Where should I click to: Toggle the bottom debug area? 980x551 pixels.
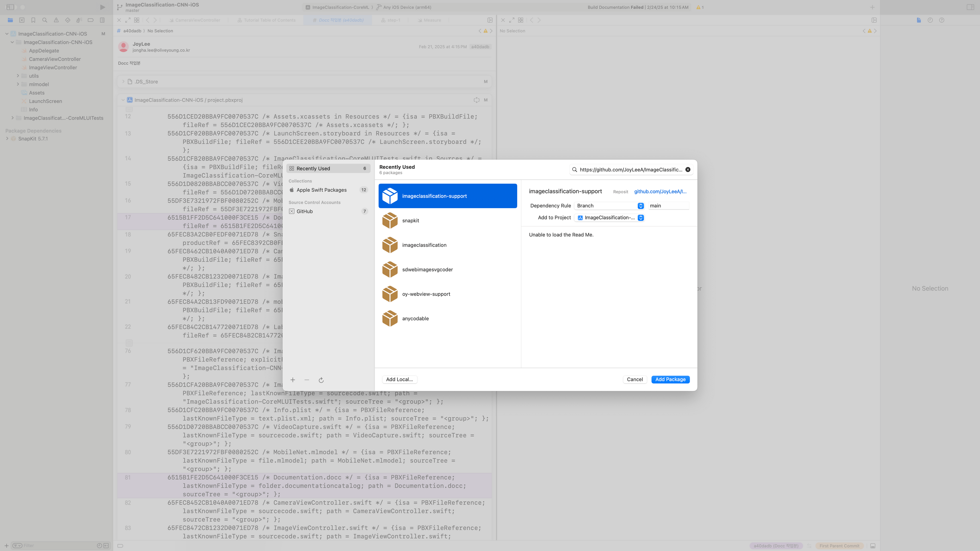pyautogui.click(x=873, y=546)
